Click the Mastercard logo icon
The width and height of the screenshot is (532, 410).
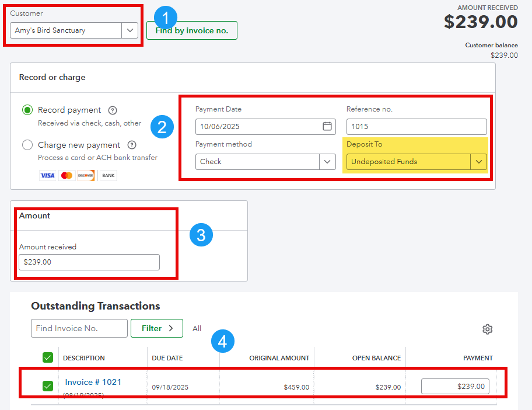(x=67, y=175)
